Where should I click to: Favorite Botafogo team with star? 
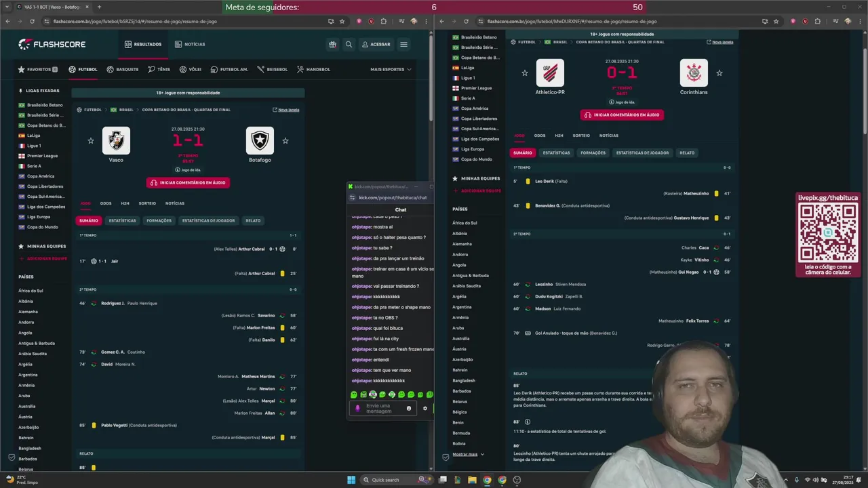coord(285,141)
